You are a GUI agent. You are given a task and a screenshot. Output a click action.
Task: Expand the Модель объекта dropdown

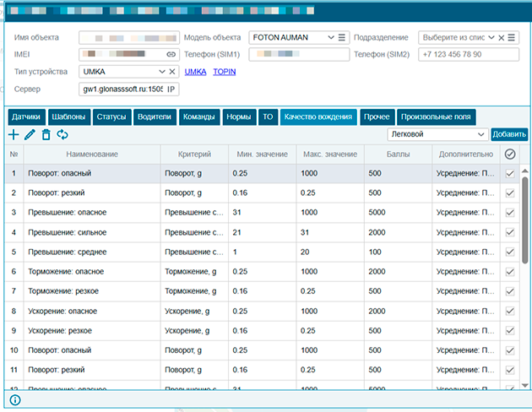point(330,38)
